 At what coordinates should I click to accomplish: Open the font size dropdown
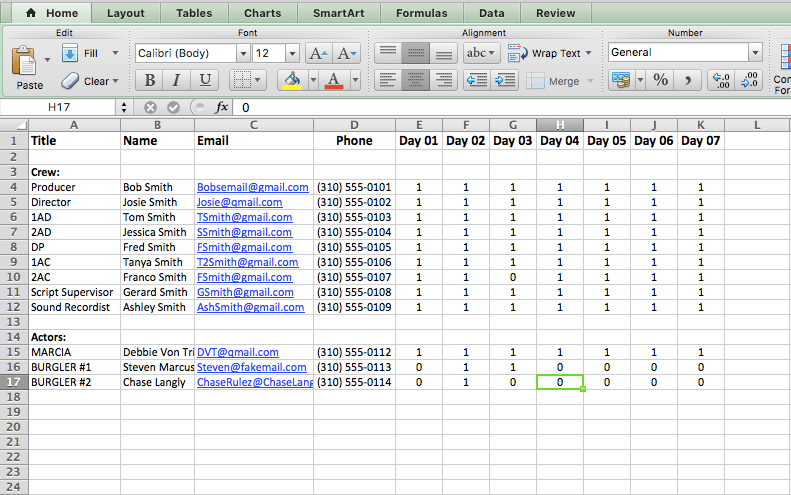(x=293, y=53)
